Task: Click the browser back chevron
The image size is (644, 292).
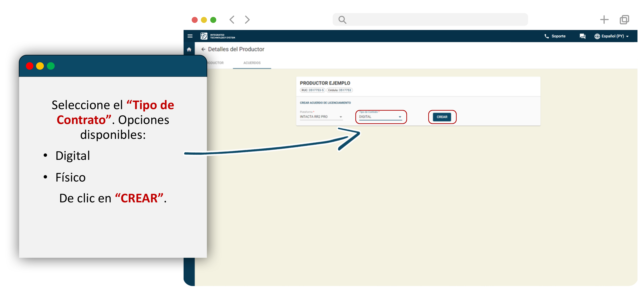Action: (232, 20)
